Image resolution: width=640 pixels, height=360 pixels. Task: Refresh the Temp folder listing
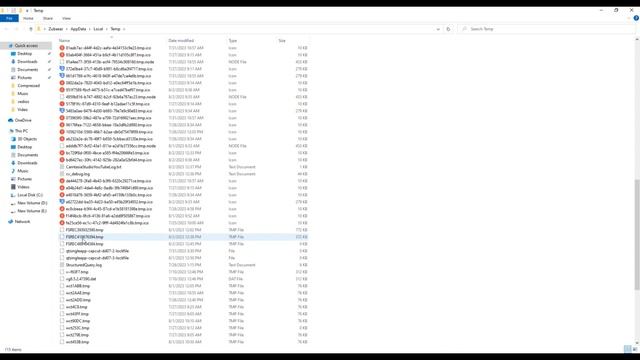coord(448,29)
